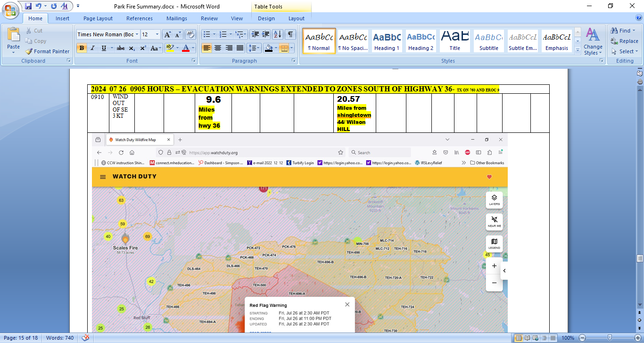Show paragraph marks with pilcrow icon
The width and height of the screenshot is (644, 343).
click(x=290, y=34)
